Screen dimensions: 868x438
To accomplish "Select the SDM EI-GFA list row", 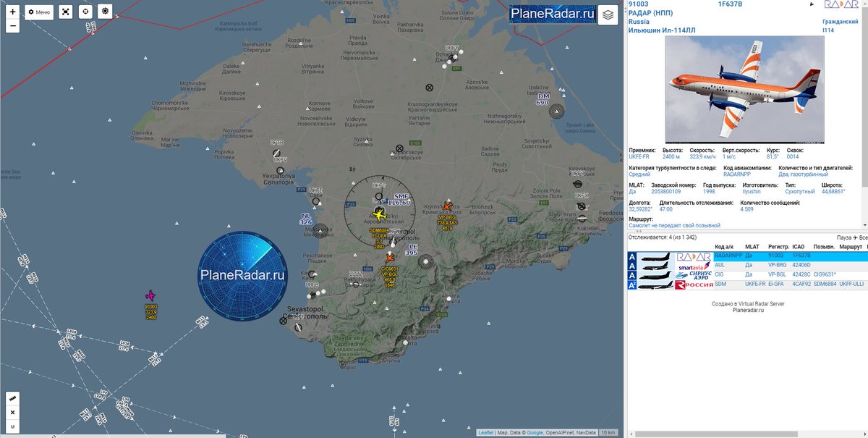I will tap(747, 285).
